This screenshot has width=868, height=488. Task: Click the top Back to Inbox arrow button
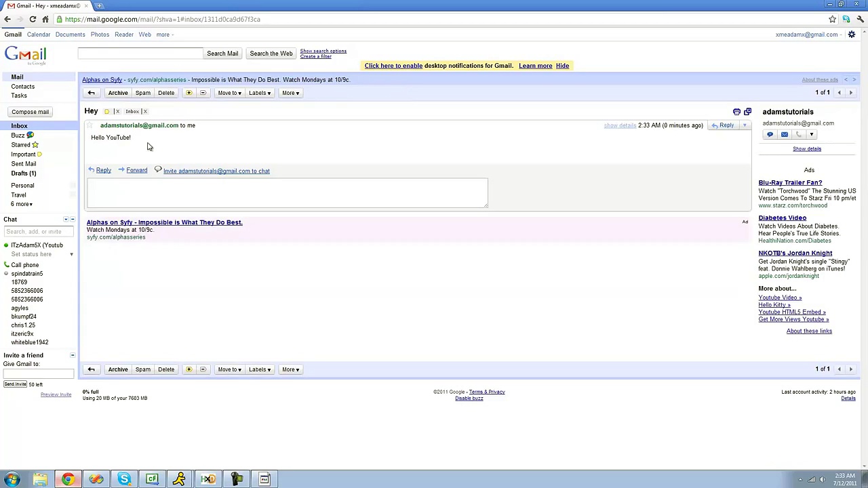coord(91,93)
